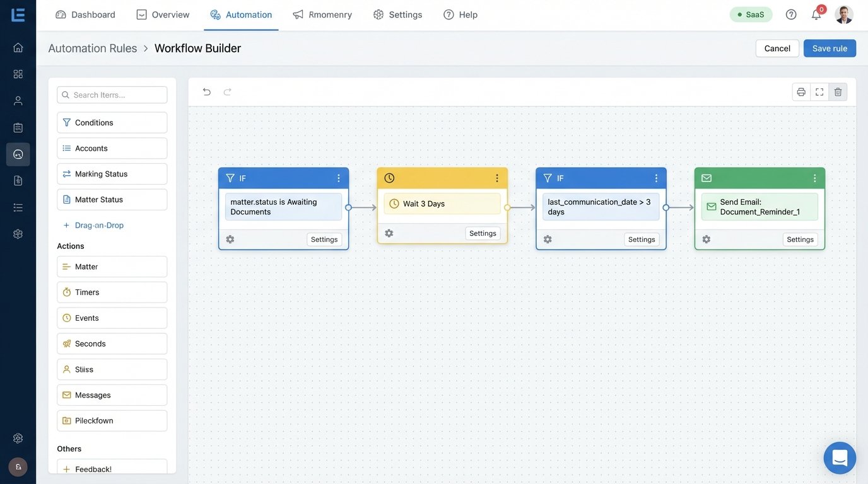
Task: Redo the last workflow change
Action: pos(225,91)
